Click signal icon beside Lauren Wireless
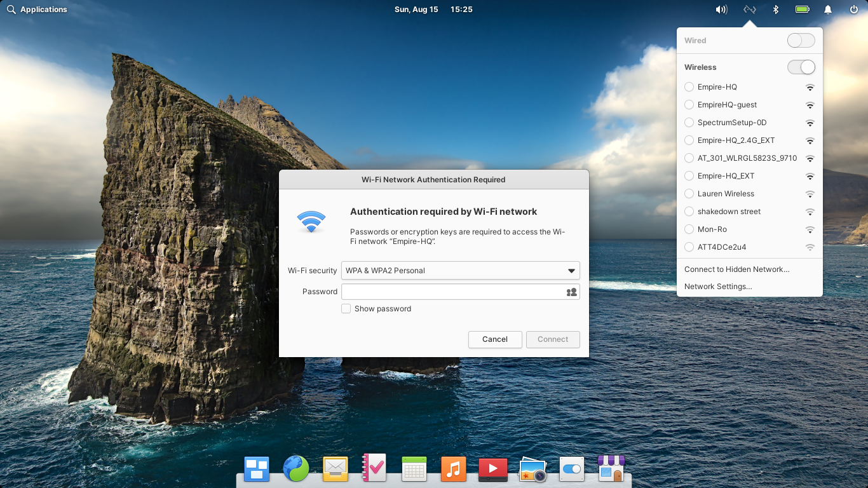Screen dimensions: 868x488 810,194
